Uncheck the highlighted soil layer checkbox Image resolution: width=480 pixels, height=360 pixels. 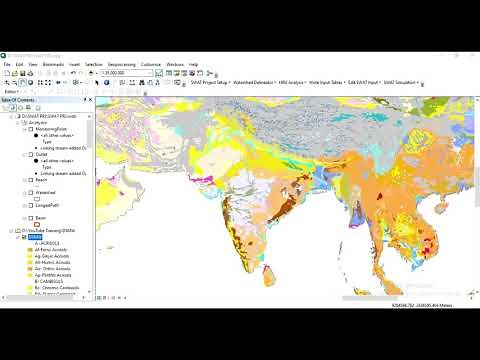pyautogui.click(x=24, y=237)
